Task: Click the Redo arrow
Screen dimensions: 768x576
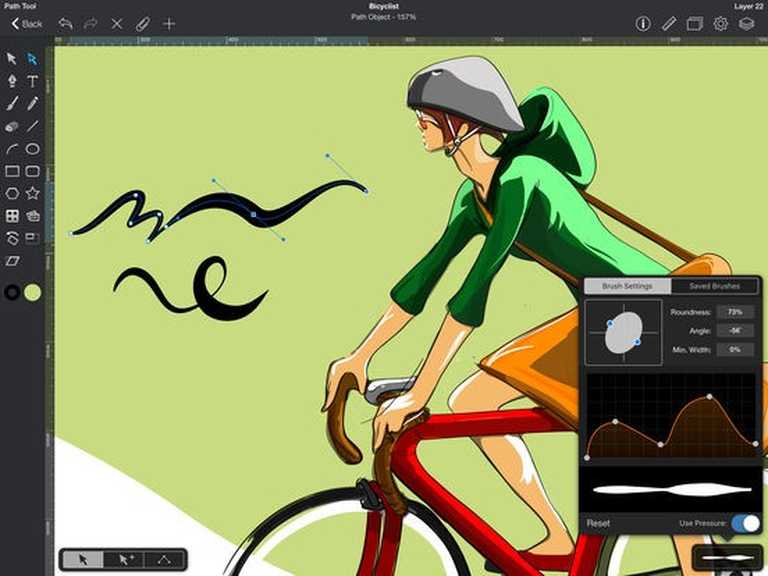Action: point(91,24)
